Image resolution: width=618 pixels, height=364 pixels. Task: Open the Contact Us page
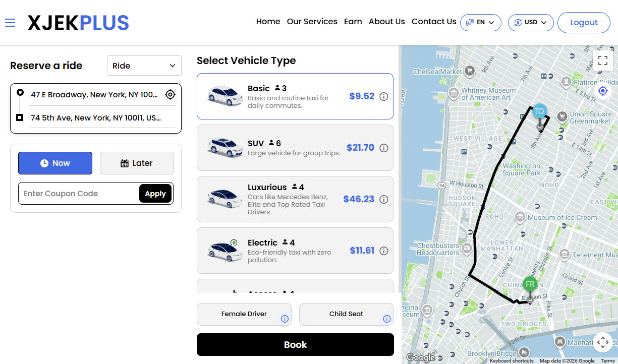click(434, 22)
